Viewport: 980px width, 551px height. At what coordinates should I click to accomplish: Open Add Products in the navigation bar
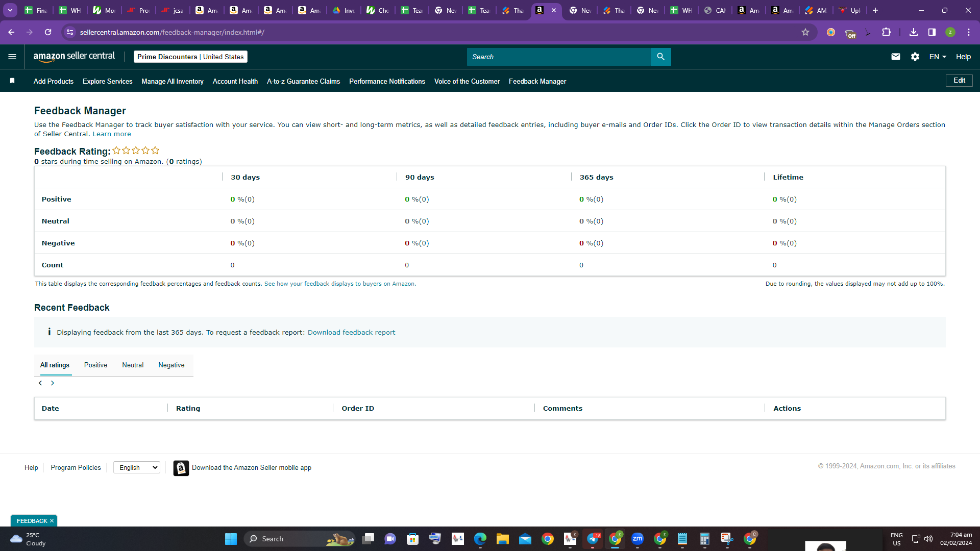[x=54, y=81]
